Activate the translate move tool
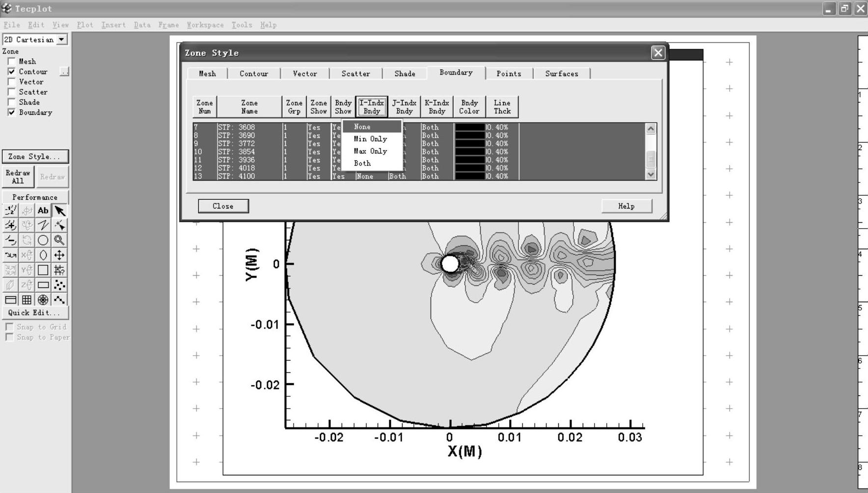 click(x=59, y=255)
